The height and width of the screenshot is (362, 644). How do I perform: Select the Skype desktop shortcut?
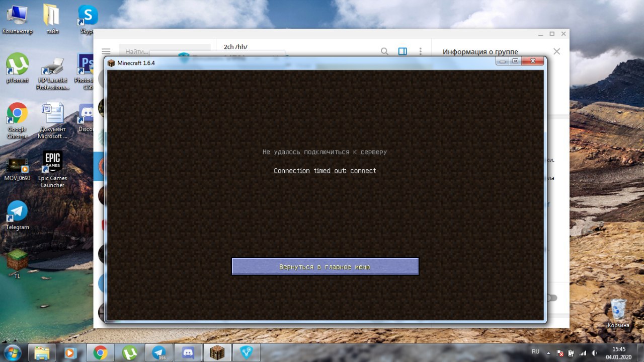click(x=87, y=20)
